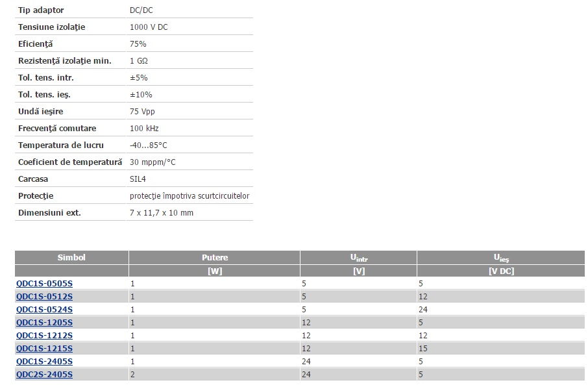
Task: Click the Simbol column header
Action: pyautogui.click(x=71, y=258)
